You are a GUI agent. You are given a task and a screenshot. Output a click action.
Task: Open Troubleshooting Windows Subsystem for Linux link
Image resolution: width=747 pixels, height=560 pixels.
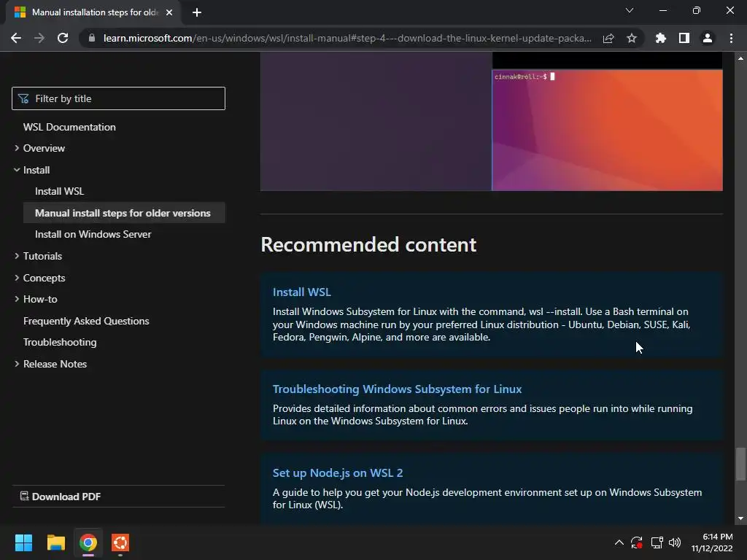click(397, 389)
